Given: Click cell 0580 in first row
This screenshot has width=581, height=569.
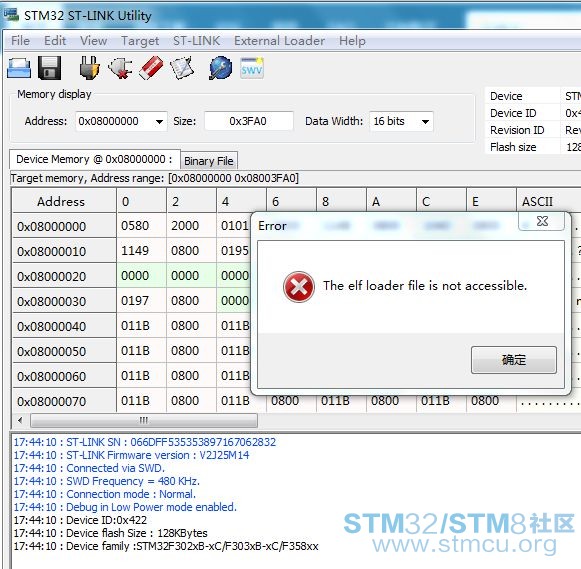Looking at the screenshot, I should tap(142, 226).
